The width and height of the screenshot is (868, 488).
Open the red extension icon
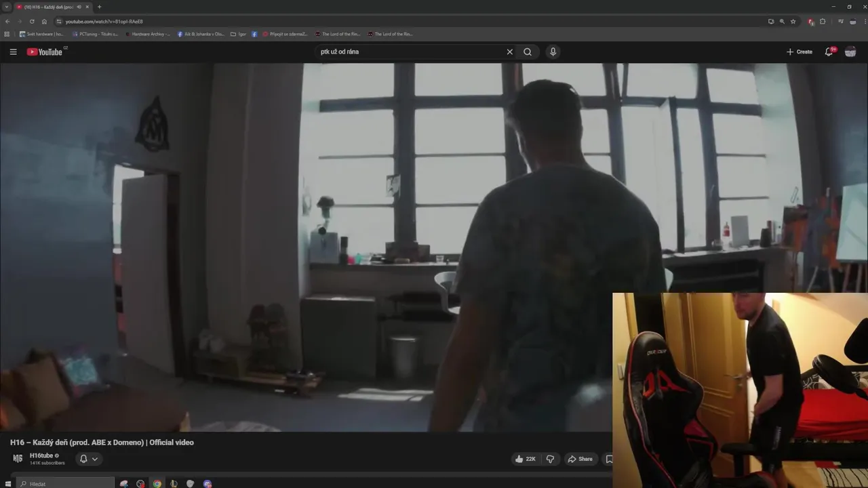[811, 22]
